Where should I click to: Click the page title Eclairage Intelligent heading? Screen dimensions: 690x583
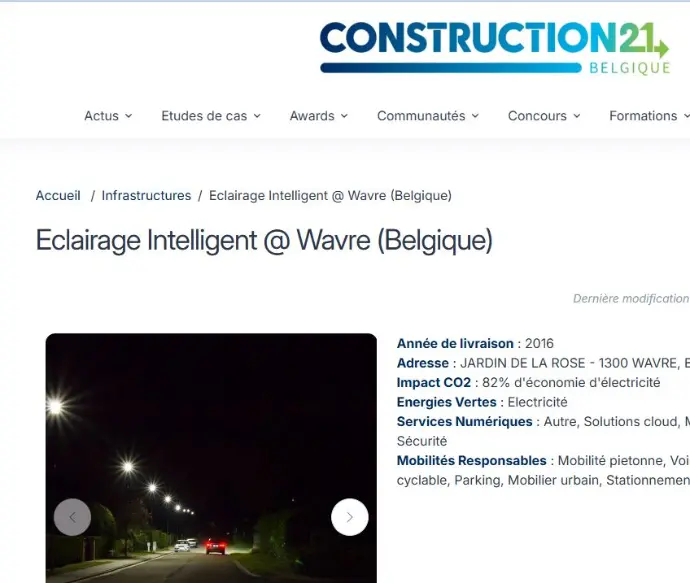click(264, 241)
